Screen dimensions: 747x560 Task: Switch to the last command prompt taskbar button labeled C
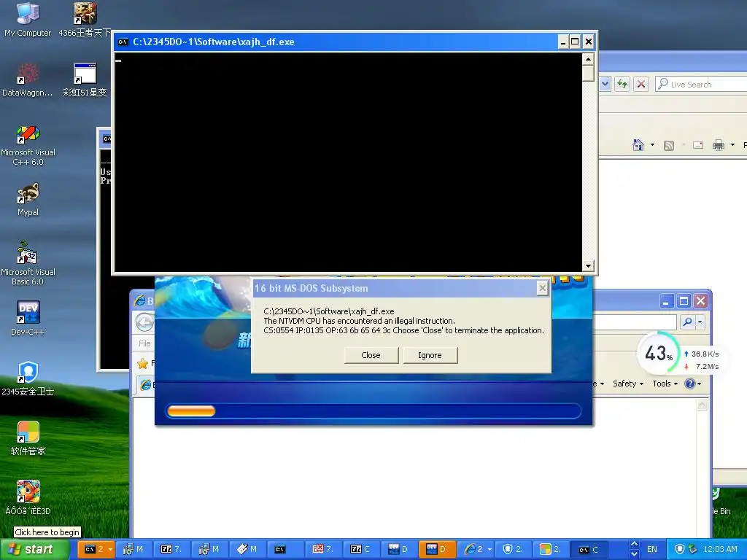point(589,550)
